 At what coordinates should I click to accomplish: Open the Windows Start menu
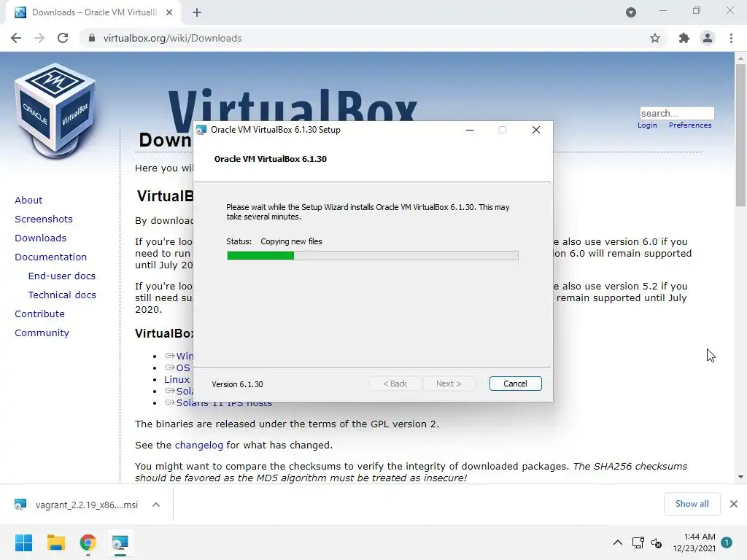(23, 542)
